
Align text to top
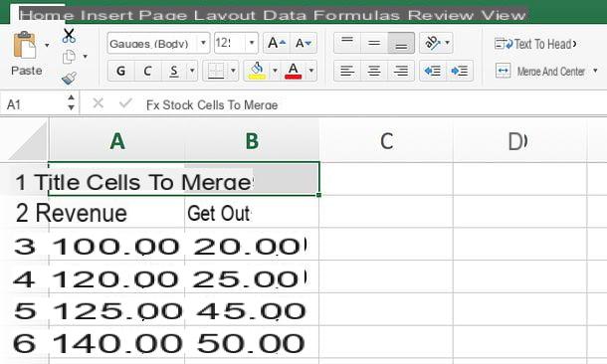[347, 43]
